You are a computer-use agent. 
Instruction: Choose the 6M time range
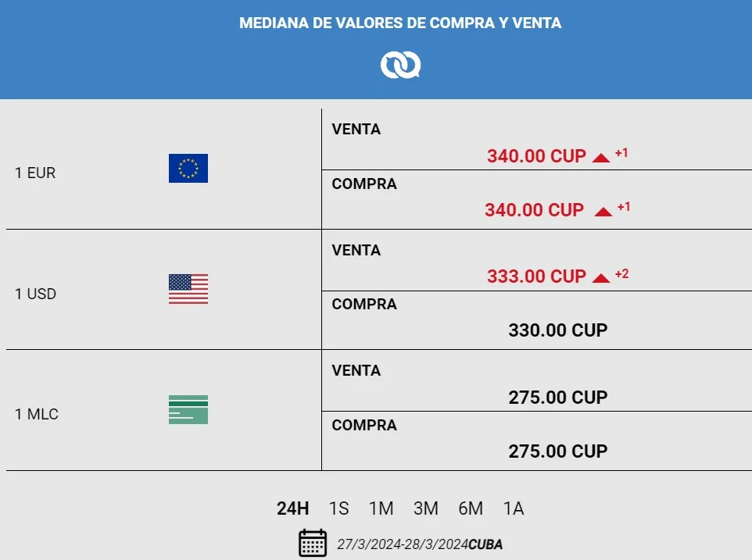pyautogui.click(x=471, y=508)
